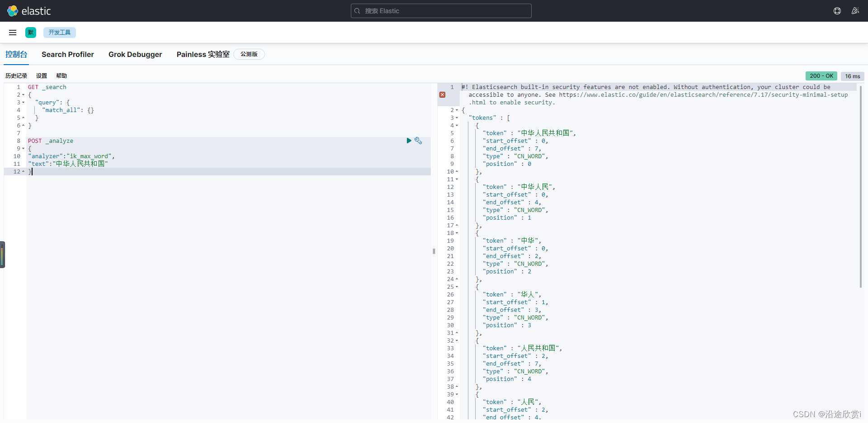
Task: Run the POST _analyze request
Action: [409, 141]
